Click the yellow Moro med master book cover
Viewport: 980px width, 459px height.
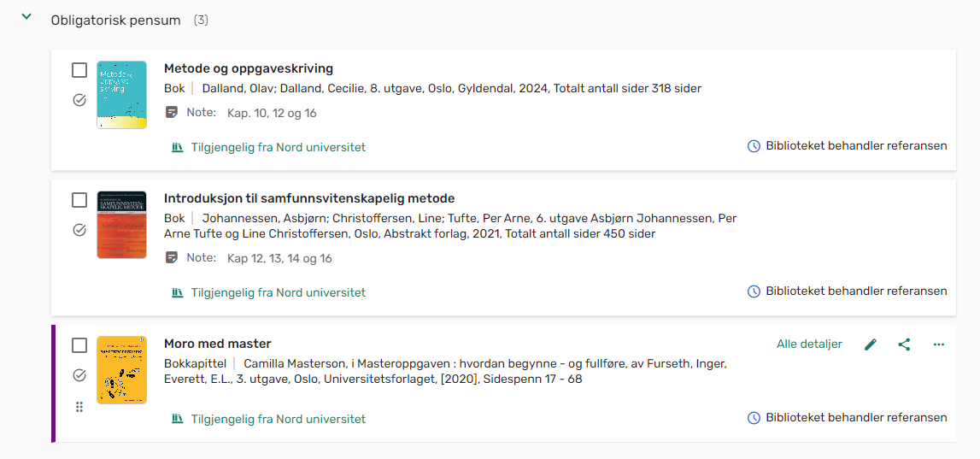[x=122, y=369]
